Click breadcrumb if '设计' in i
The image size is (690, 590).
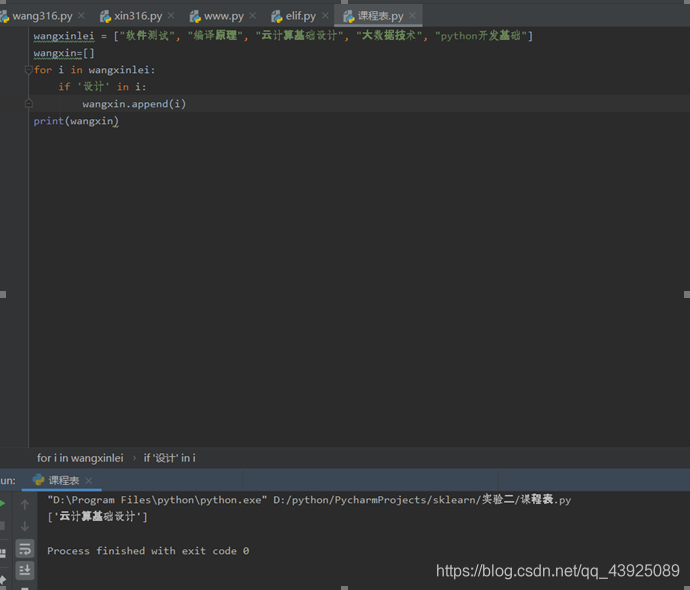[x=169, y=458]
